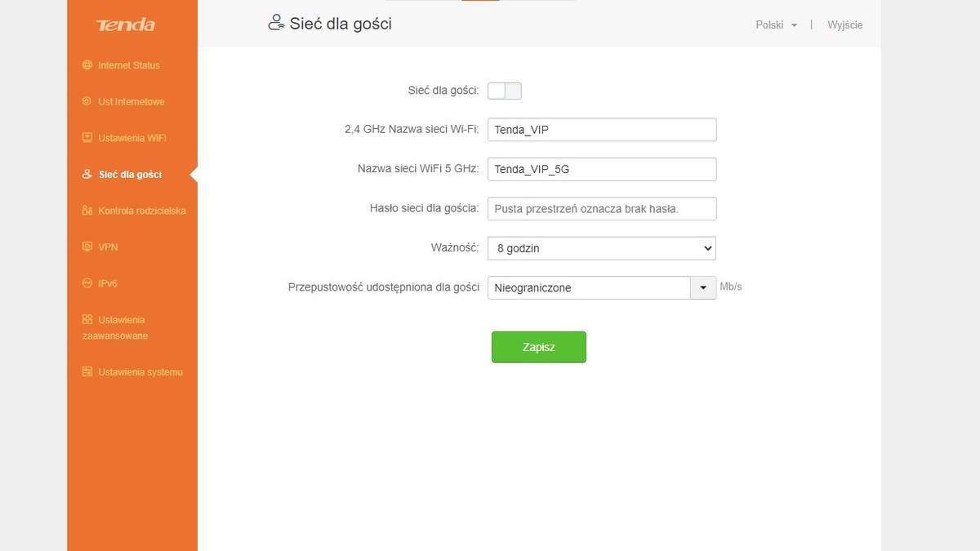Open the Sieć dla gości menu item
The height and width of the screenshot is (551, 980).
coord(130,175)
